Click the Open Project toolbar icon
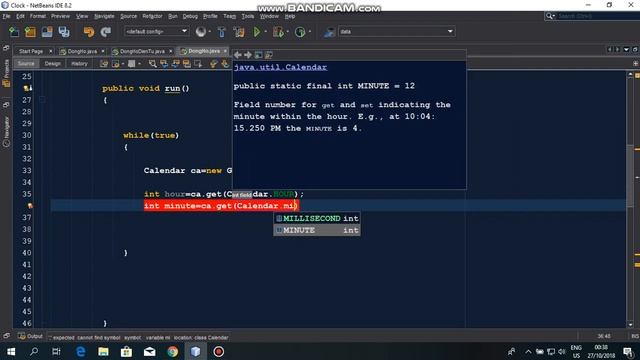 click(x=47, y=32)
